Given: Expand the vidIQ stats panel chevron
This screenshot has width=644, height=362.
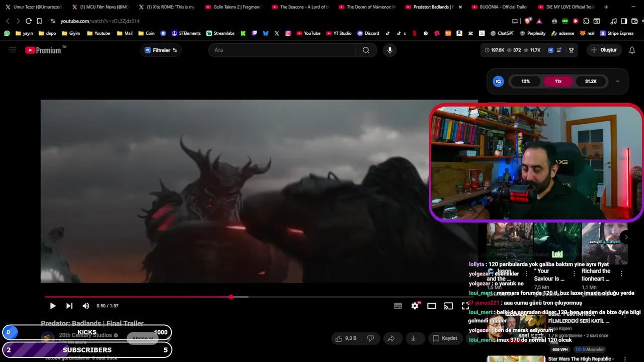Looking at the screenshot, I should 617,81.
